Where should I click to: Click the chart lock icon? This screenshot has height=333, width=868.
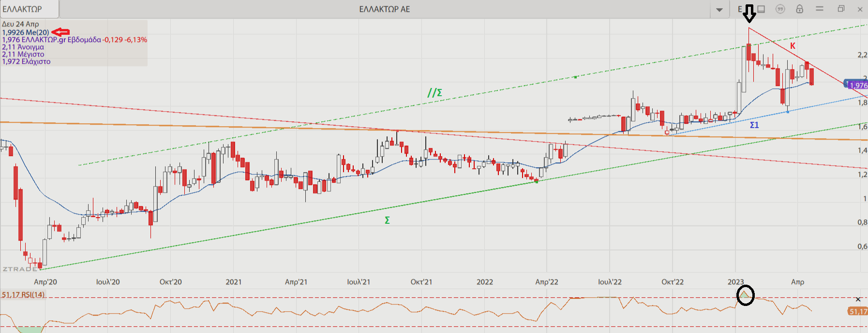[x=799, y=9]
